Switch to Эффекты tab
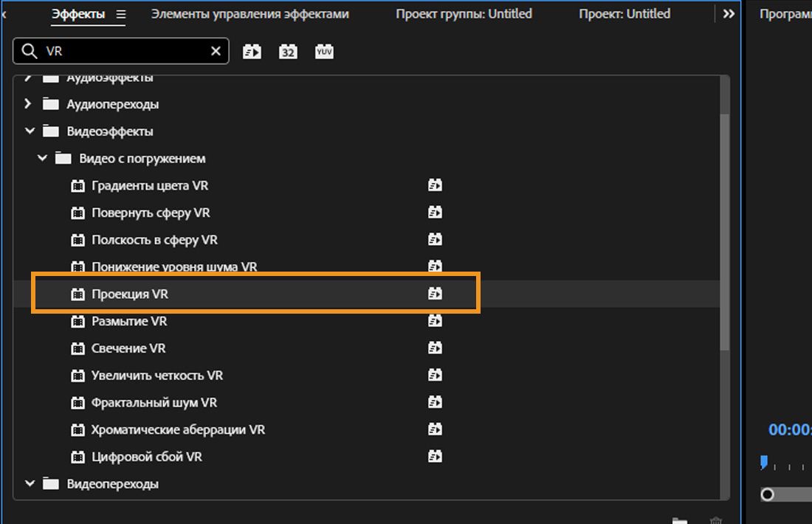This screenshot has width=812, height=524. click(x=78, y=14)
